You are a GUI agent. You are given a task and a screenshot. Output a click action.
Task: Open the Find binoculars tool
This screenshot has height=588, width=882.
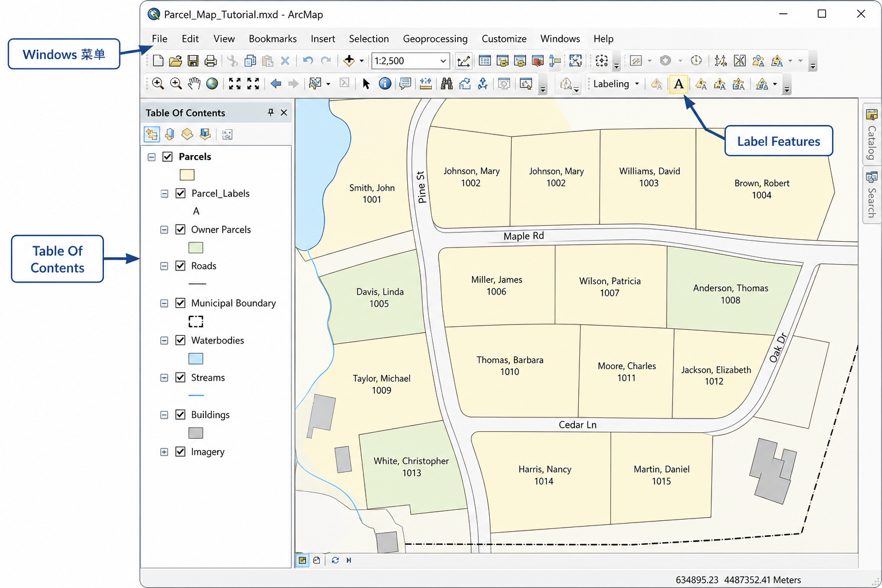coord(447,84)
